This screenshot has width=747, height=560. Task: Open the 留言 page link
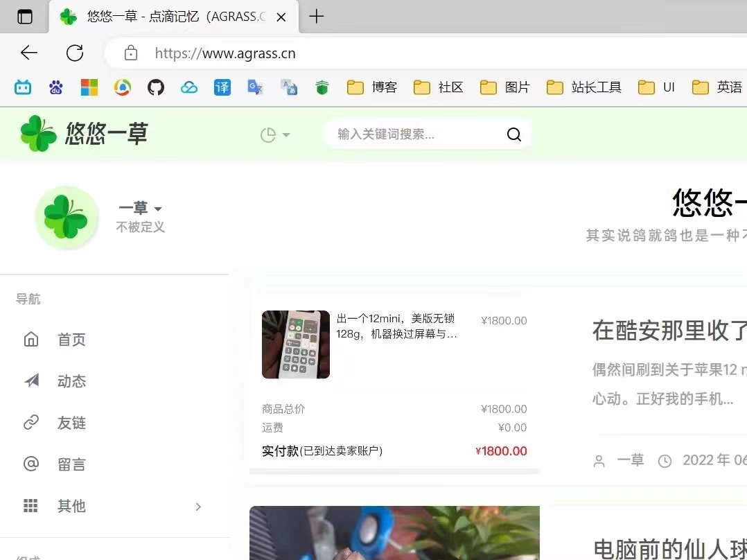(x=71, y=464)
